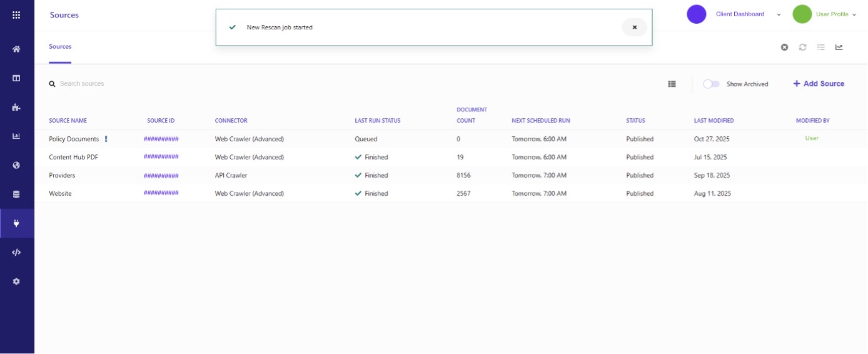This screenshot has height=354, width=868.
Task: Toggle the Show Archived switch
Action: [711, 84]
